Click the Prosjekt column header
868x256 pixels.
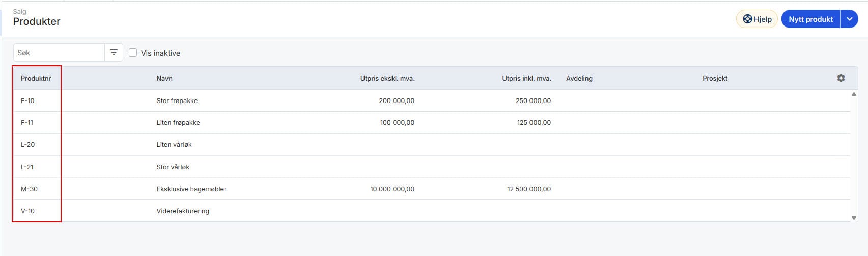point(715,79)
